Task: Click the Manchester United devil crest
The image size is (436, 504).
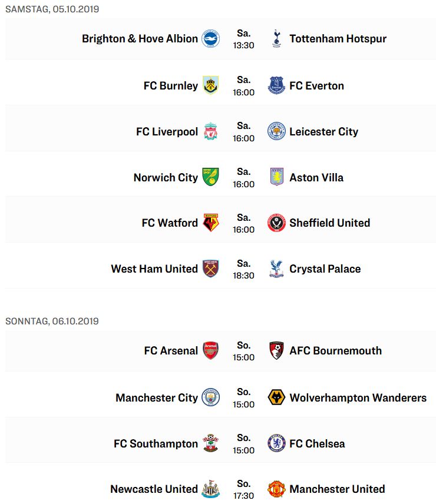Action: (x=276, y=489)
